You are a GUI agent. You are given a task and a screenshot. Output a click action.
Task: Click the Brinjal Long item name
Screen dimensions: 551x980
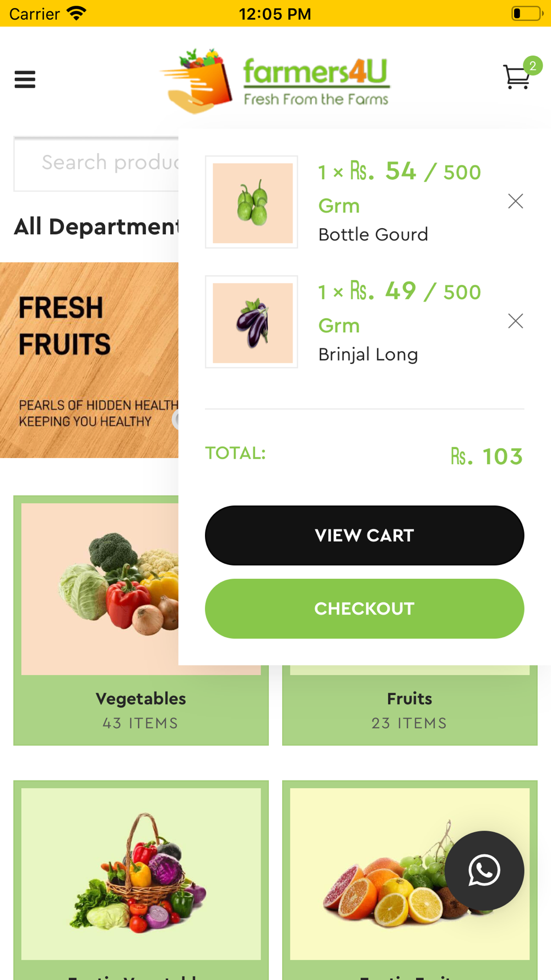(x=368, y=354)
